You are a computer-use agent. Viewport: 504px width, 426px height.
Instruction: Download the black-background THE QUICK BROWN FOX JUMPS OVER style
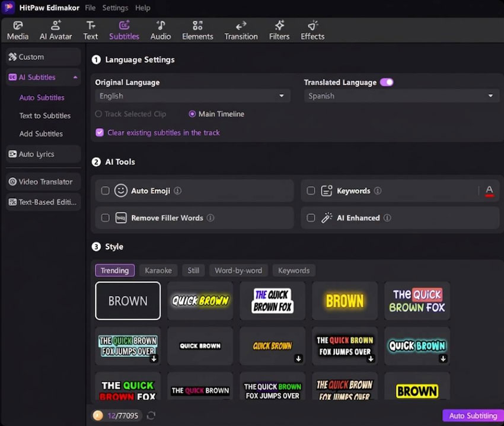[371, 358]
